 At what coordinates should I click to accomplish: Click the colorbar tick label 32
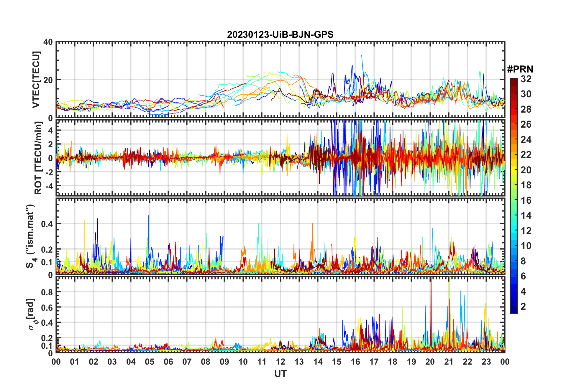pyautogui.click(x=526, y=79)
